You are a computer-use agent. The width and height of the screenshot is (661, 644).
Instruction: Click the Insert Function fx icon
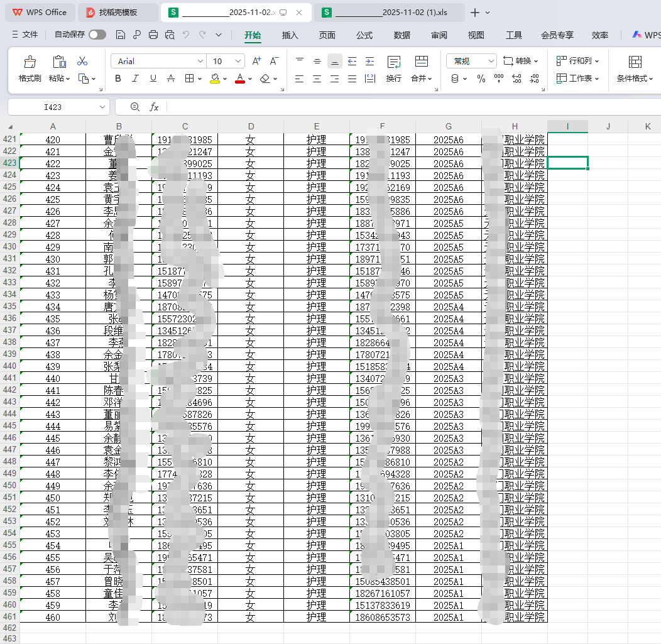pyautogui.click(x=154, y=107)
